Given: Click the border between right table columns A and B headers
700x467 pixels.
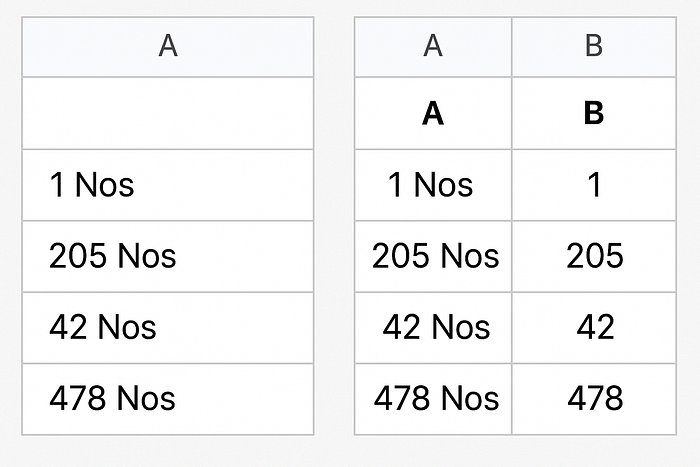Looking at the screenshot, I should click(x=512, y=47).
